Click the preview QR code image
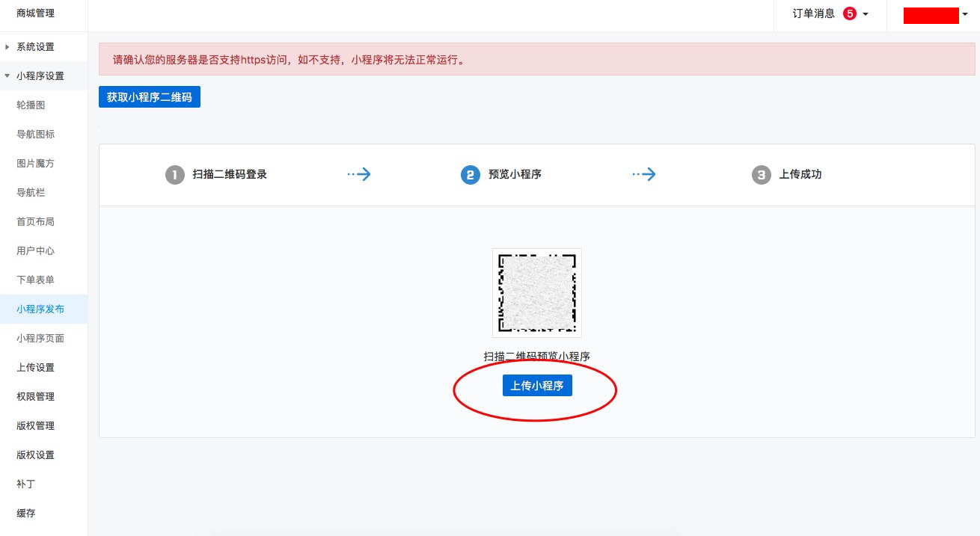 point(537,293)
